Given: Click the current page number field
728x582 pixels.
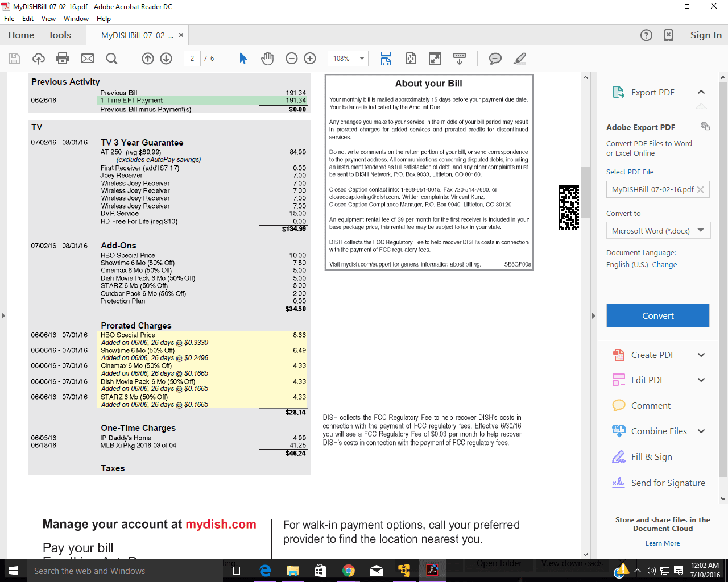Looking at the screenshot, I should (x=192, y=59).
